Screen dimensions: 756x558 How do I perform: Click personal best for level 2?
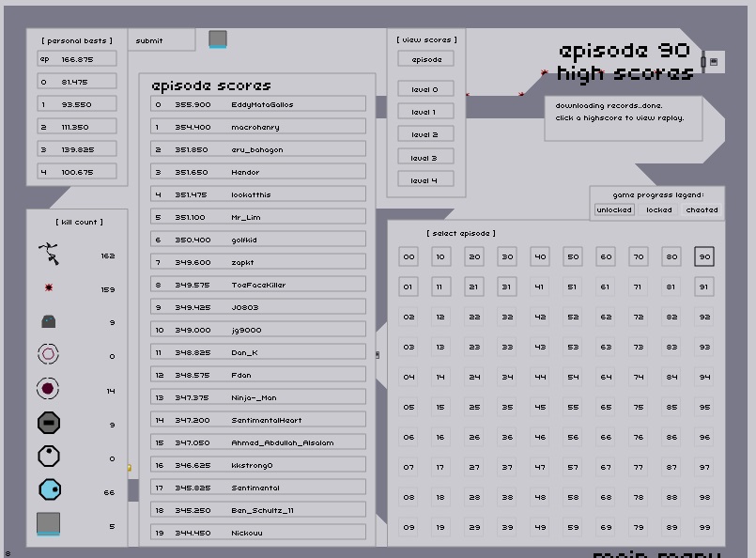click(x=78, y=127)
